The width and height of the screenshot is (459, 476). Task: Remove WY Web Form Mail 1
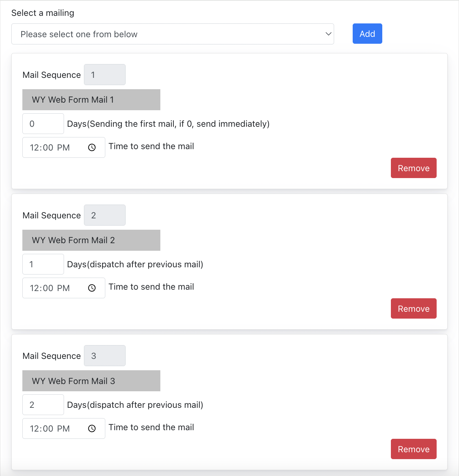coord(414,168)
